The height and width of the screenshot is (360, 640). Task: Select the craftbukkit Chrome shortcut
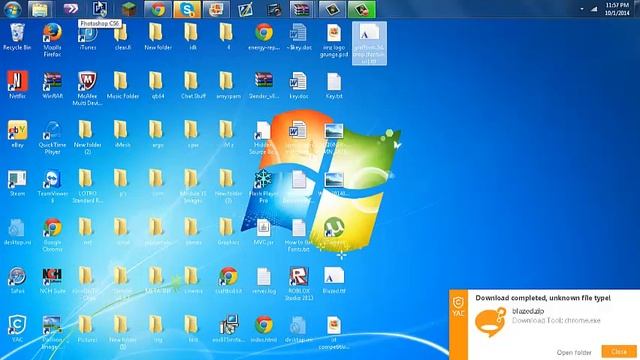coord(228,280)
